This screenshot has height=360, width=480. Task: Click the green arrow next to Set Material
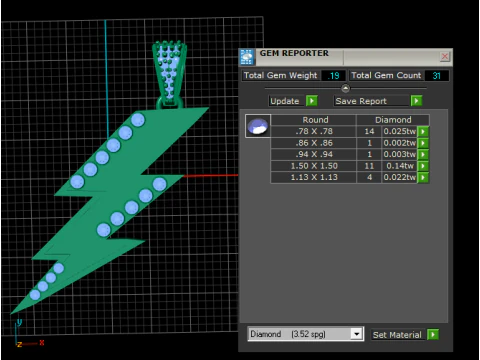pyautogui.click(x=433, y=334)
